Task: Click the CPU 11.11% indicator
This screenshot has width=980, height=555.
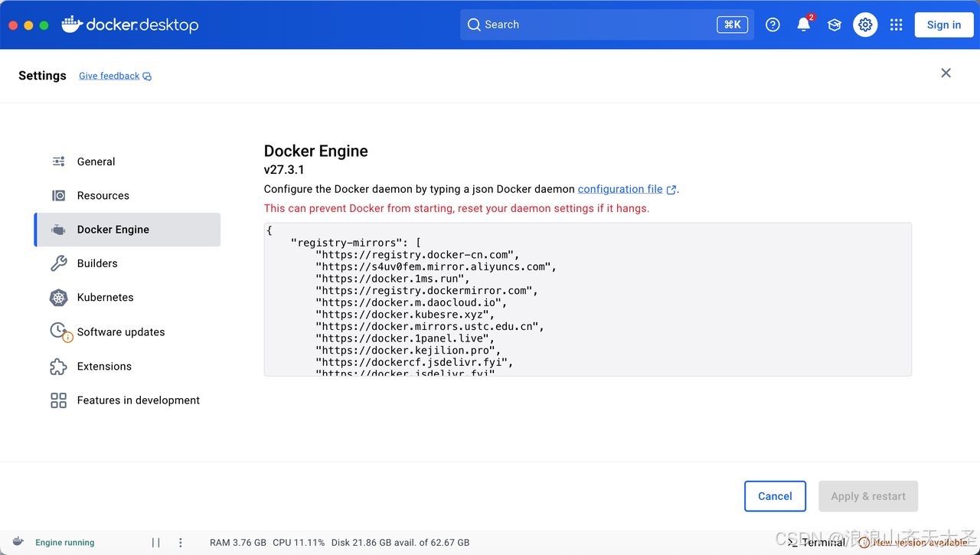Action: (299, 543)
